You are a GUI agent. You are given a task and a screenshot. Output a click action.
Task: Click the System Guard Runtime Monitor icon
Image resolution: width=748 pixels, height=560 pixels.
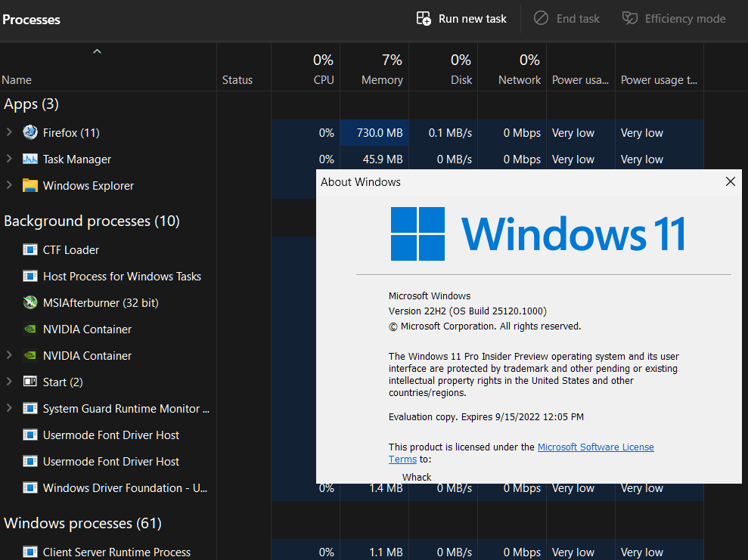pyautogui.click(x=30, y=408)
